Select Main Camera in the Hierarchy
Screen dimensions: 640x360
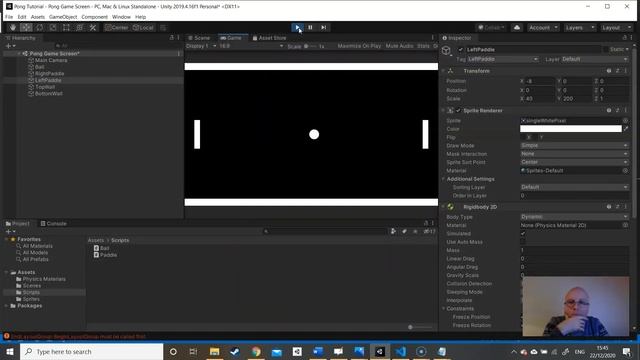pyautogui.click(x=51, y=60)
